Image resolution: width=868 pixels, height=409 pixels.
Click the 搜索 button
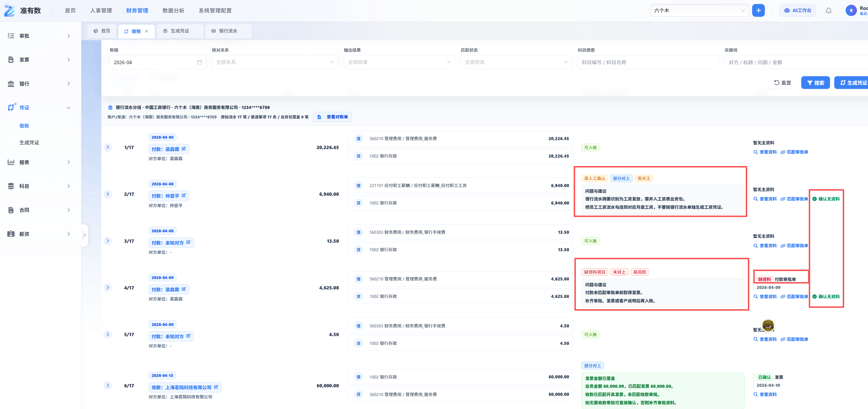click(x=815, y=83)
